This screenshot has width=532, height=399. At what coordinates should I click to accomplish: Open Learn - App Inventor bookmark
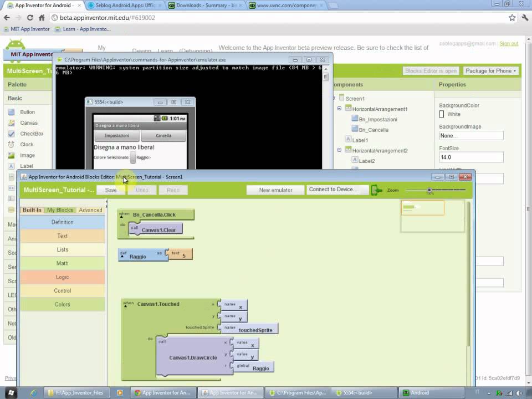click(x=83, y=29)
